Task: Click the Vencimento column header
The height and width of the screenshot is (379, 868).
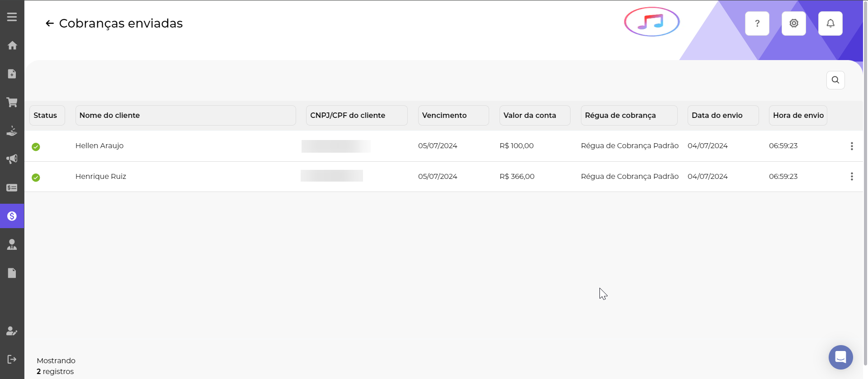Action: point(453,115)
